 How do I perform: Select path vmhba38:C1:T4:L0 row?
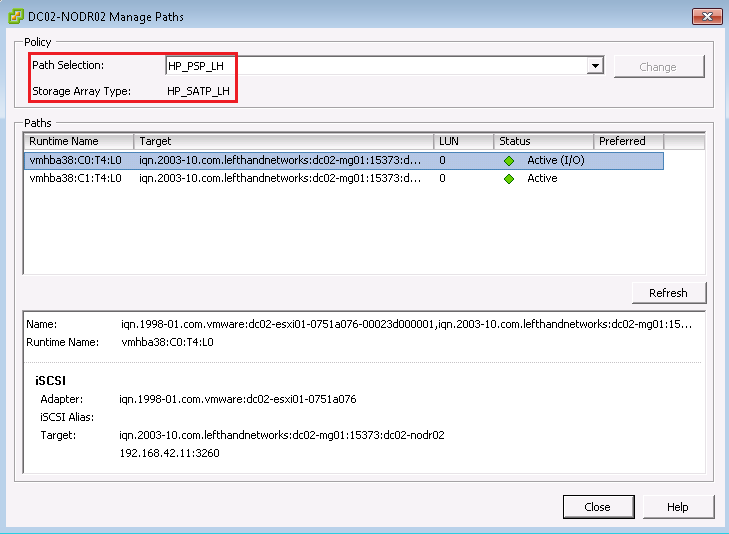[x=76, y=179]
